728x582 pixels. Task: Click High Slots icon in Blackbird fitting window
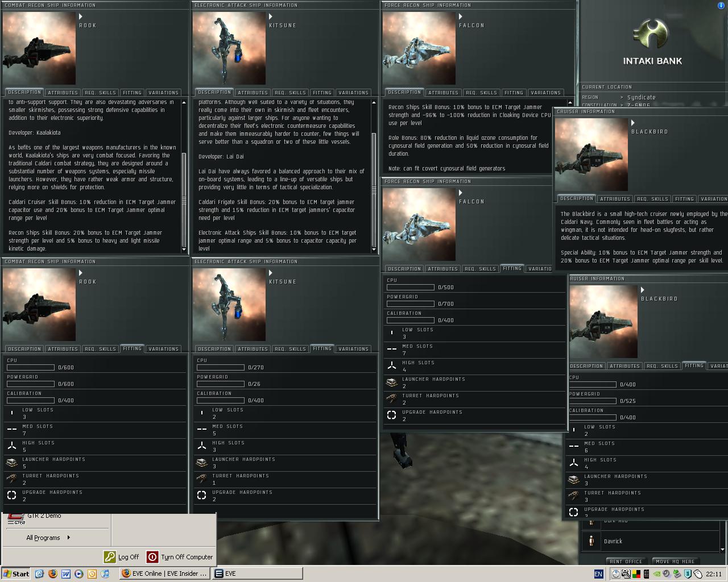pyautogui.click(x=574, y=463)
